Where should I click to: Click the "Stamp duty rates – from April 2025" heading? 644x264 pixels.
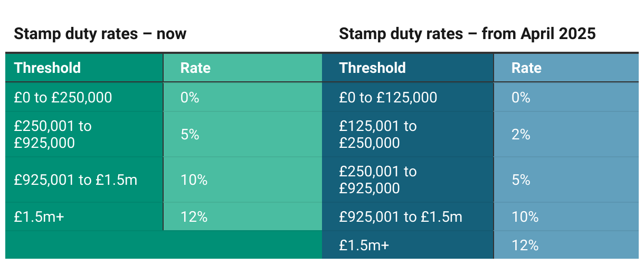467,34
